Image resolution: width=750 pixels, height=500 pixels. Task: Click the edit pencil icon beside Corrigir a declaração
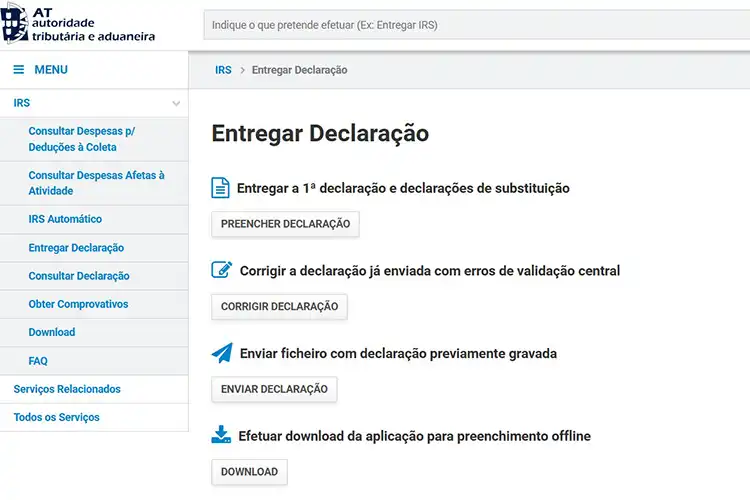pos(222,270)
